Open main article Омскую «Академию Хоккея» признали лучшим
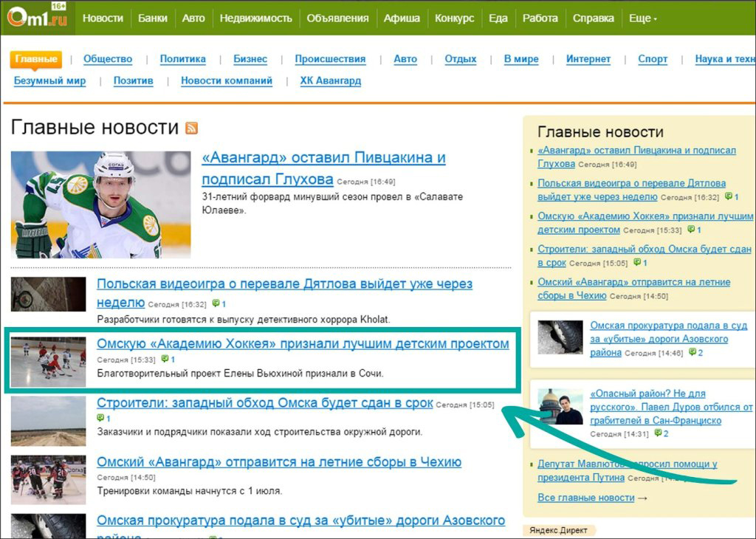 pos(303,344)
